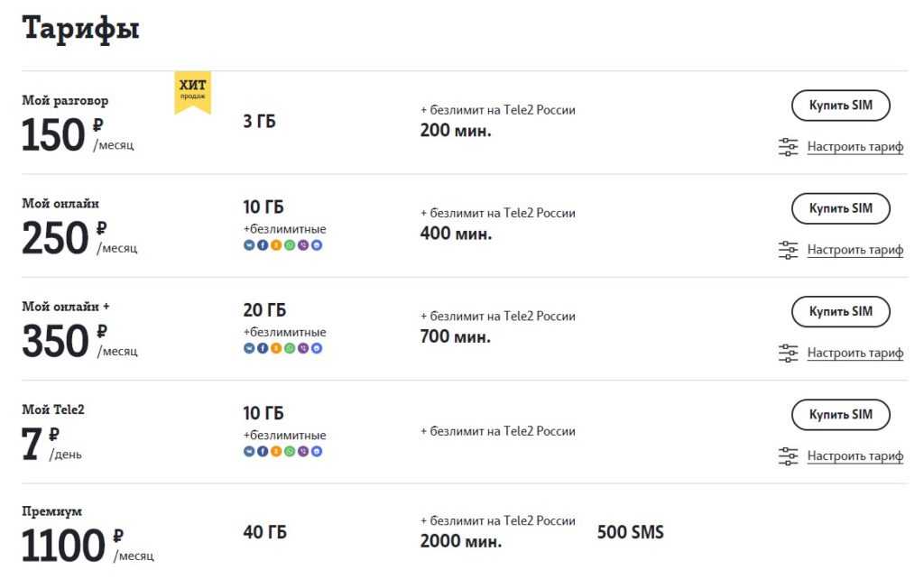The height and width of the screenshot is (579, 924).
Task: Click Facebook icon in Мой онлайн 250 tariff
Action: [x=263, y=245]
